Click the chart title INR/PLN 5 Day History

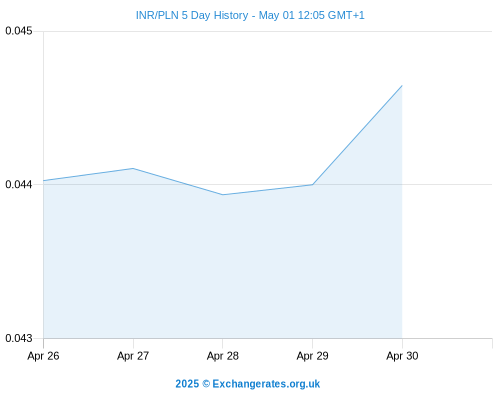[x=192, y=15]
